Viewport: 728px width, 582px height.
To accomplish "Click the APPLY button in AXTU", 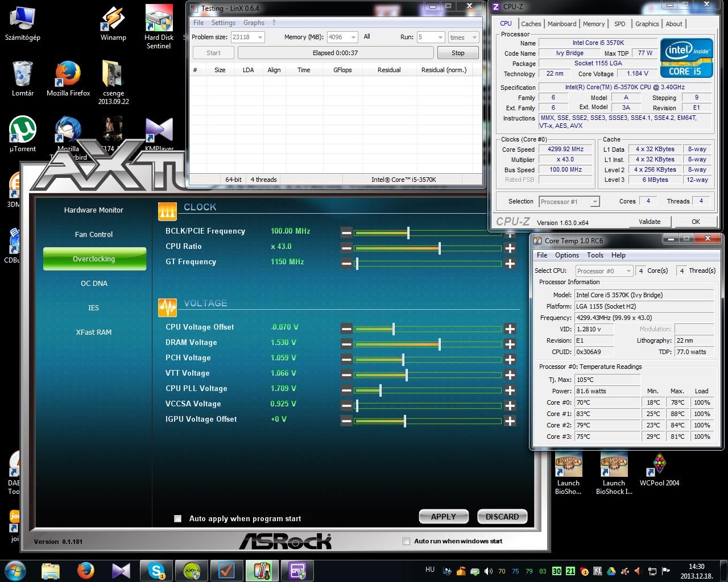I will click(444, 517).
